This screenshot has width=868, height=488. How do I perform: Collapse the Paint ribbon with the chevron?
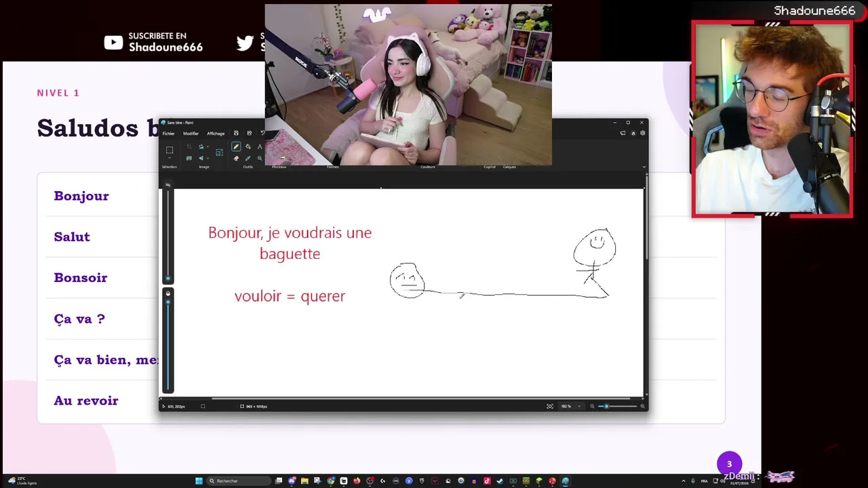tap(644, 167)
